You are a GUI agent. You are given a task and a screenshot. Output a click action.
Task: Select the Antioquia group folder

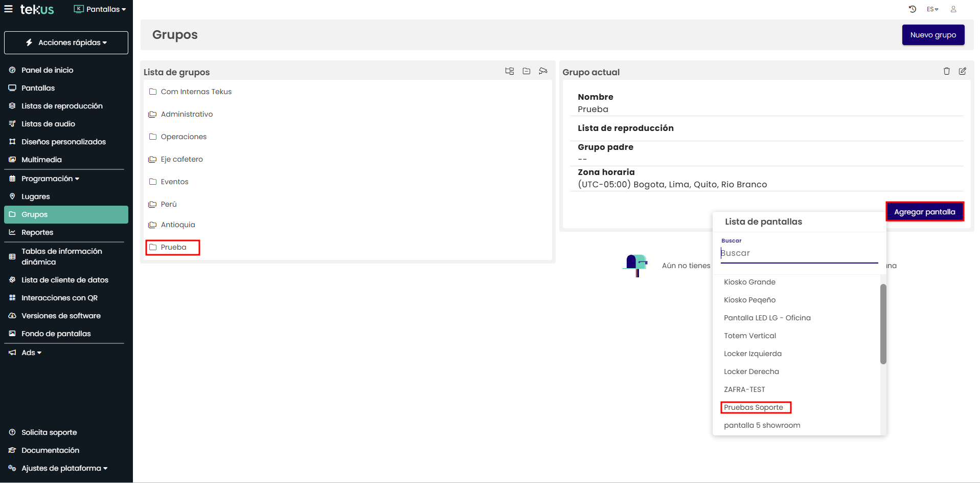point(177,225)
